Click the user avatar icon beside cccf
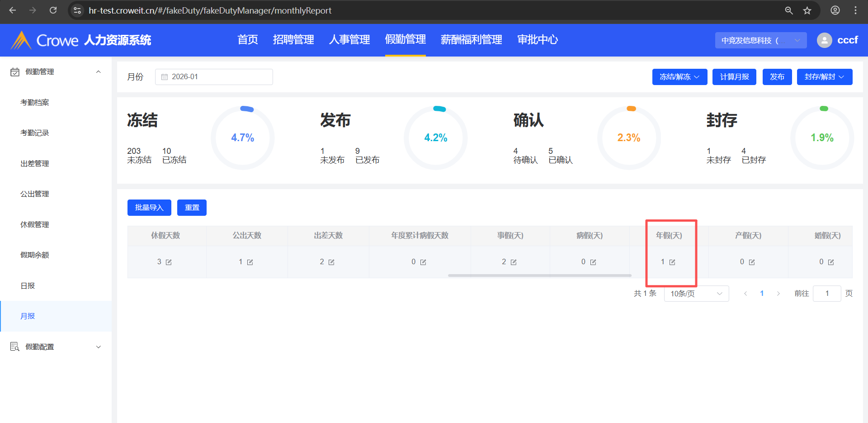This screenshot has height=423, width=868. click(x=824, y=40)
